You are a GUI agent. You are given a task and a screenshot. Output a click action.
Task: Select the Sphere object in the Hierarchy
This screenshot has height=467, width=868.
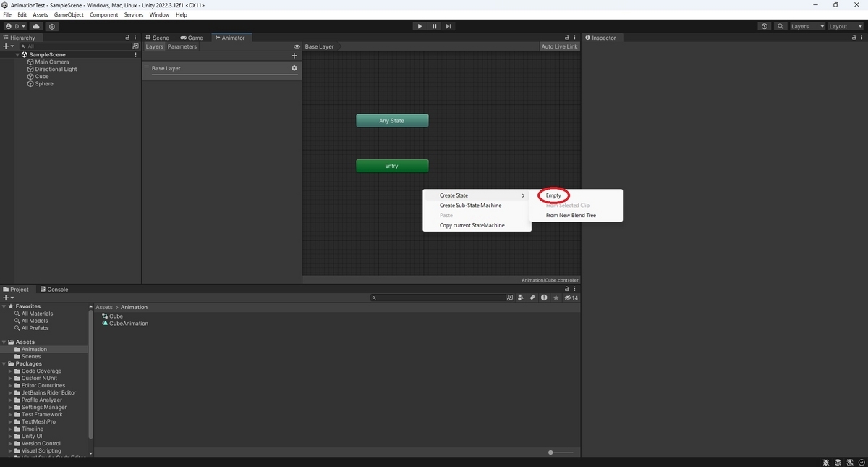[44, 83]
